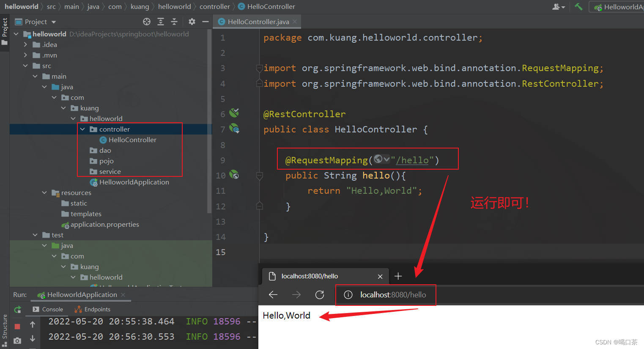Click the down arrow in the console toolbar

[33, 338]
